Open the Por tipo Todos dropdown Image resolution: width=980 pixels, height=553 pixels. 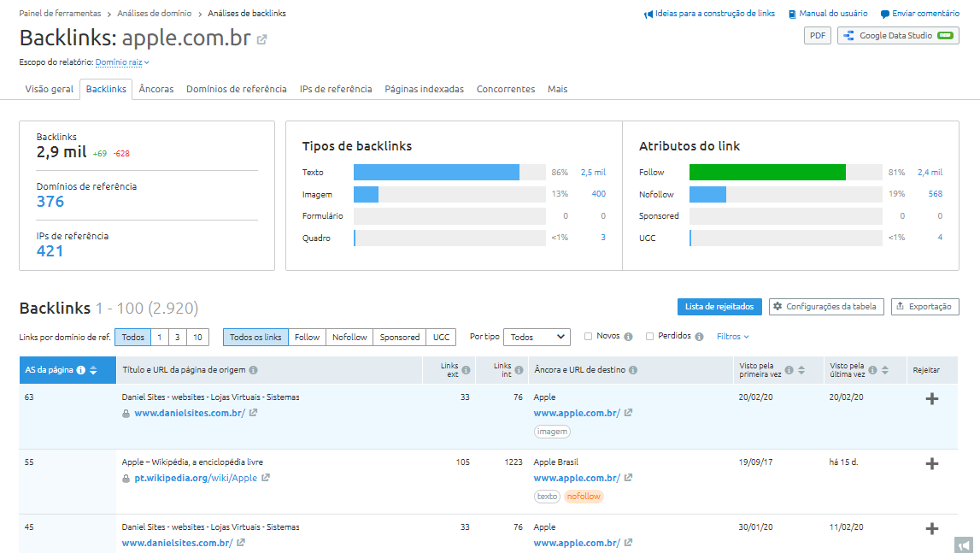click(537, 337)
